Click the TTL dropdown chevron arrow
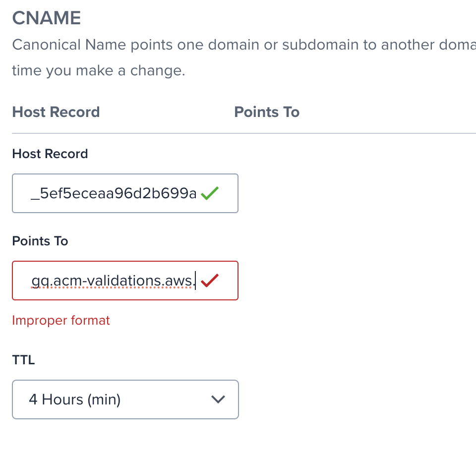The width and height of the screenshot is (476, 456). click(x=218, y=399)
